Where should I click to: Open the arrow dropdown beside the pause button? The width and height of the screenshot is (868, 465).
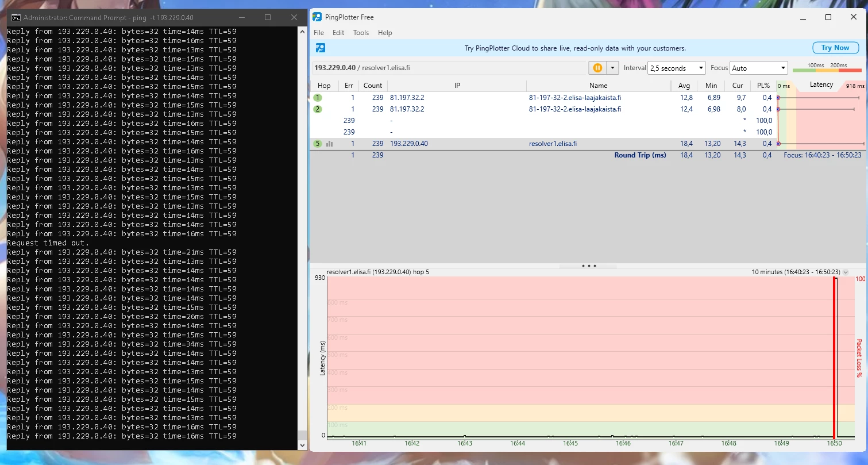pyautogui.click(x=612, y=68)
